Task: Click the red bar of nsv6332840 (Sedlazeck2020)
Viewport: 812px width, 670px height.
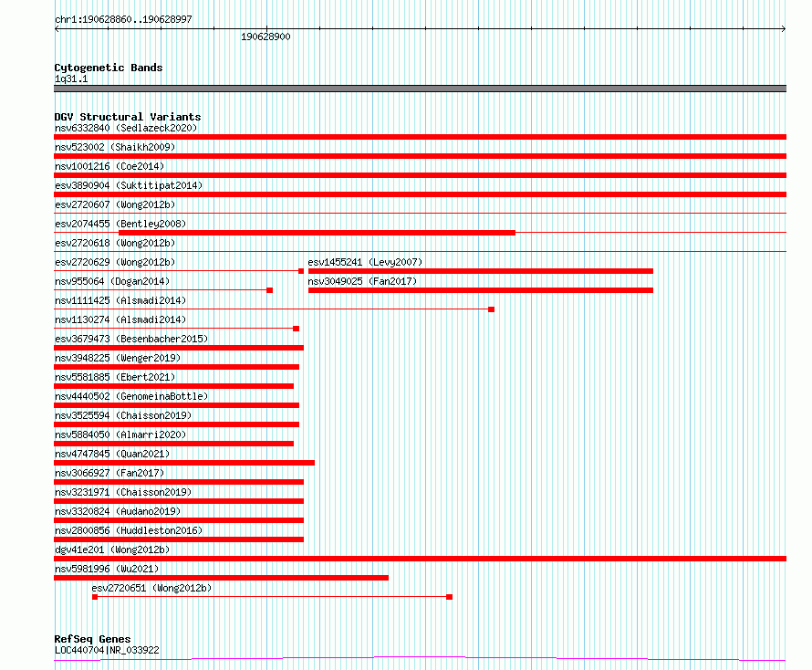Action: click(420, 137)
